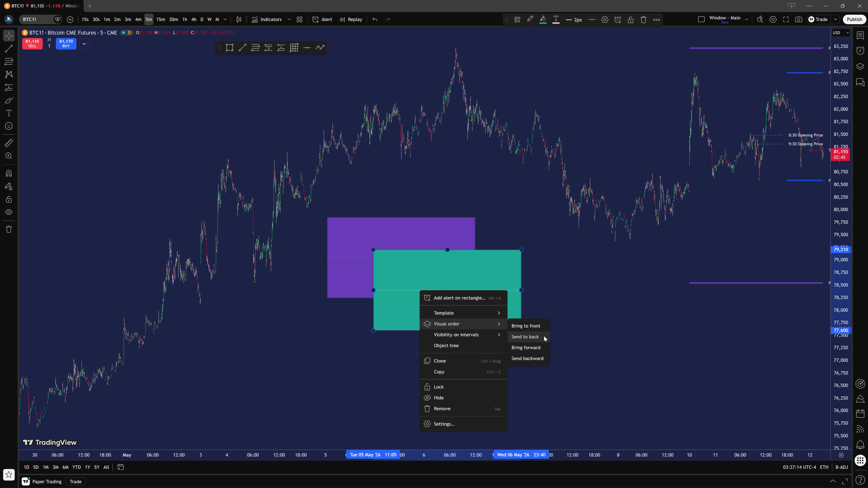Open the Help Center question icon
868x488 pixels.
click(x=860, y=480)
